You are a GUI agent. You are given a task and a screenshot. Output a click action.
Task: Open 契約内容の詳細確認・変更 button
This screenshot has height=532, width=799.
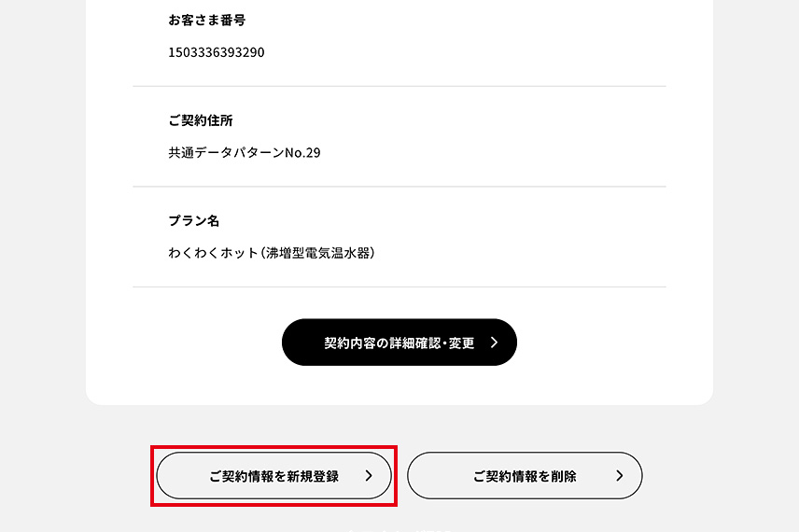coord(399,343)
